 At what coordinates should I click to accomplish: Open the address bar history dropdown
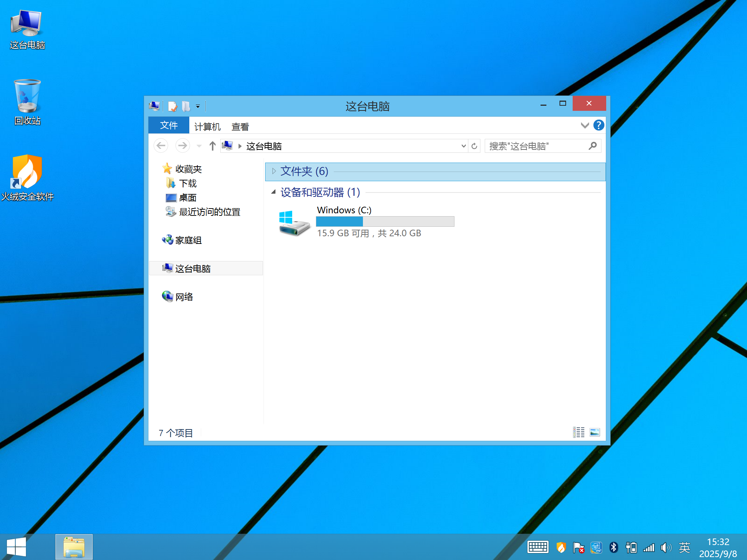pyautogui.click(x=463, y=146)
